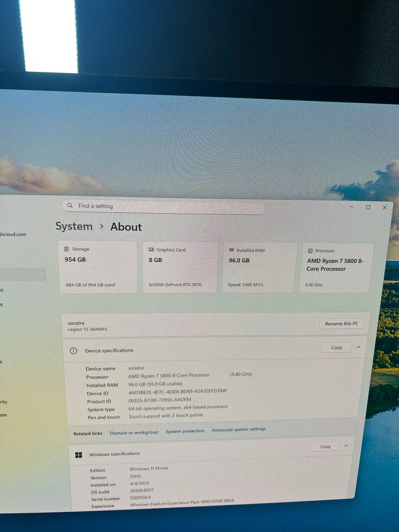The width and height of the screenshot is (399, 532).
Task: Open Advanced system settings link
Action: coord(239,429)
